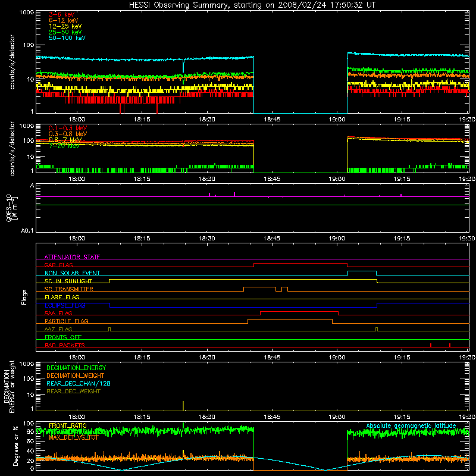
Task: Click the '0.8-7 MeV' legend label
Action: click(x=65, y=140)
